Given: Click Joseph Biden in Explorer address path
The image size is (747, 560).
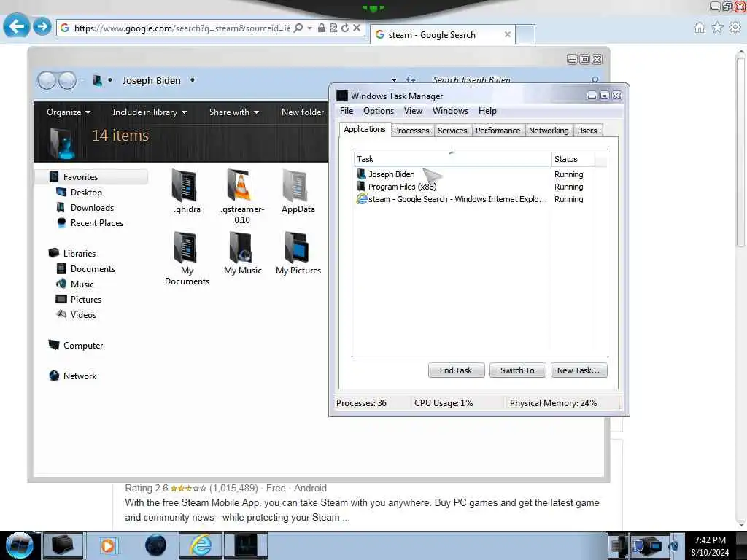Looking at the screenshot, I should pos(152,80).
